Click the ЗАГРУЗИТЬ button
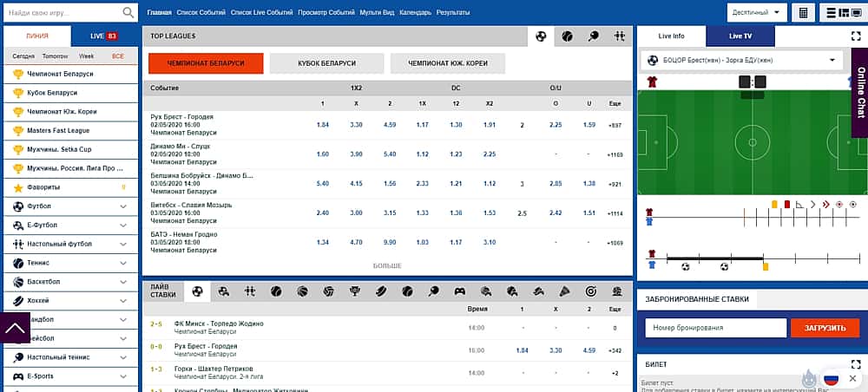Image resolution: width=868 pixels, height=392 pixels. [825, 328]
